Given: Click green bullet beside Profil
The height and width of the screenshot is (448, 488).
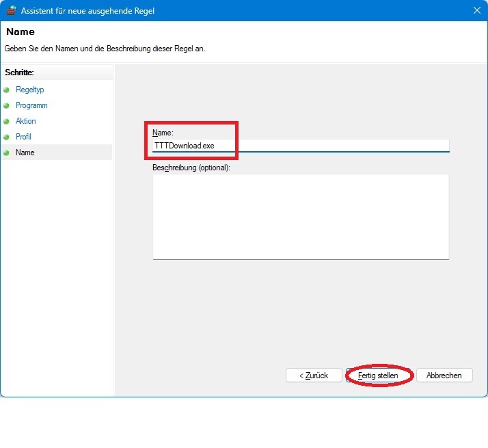Looking at the screenshot, I should point(7,137).
